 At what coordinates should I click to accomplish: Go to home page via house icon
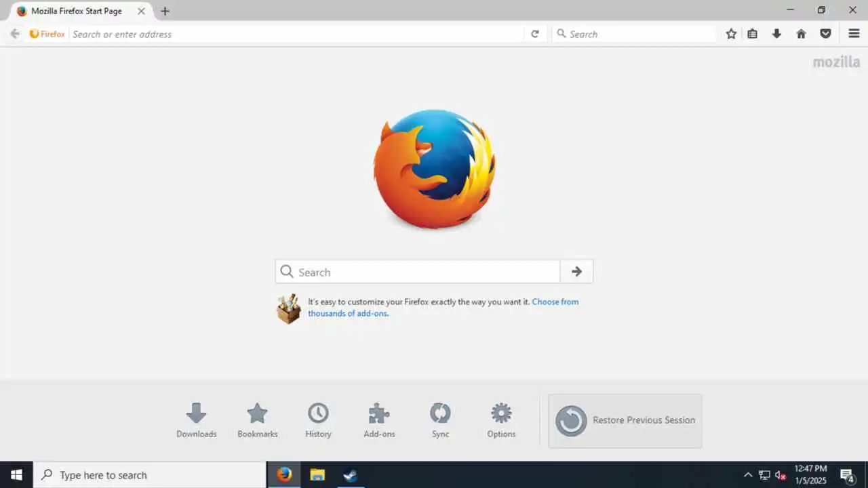tap(802, 34)
